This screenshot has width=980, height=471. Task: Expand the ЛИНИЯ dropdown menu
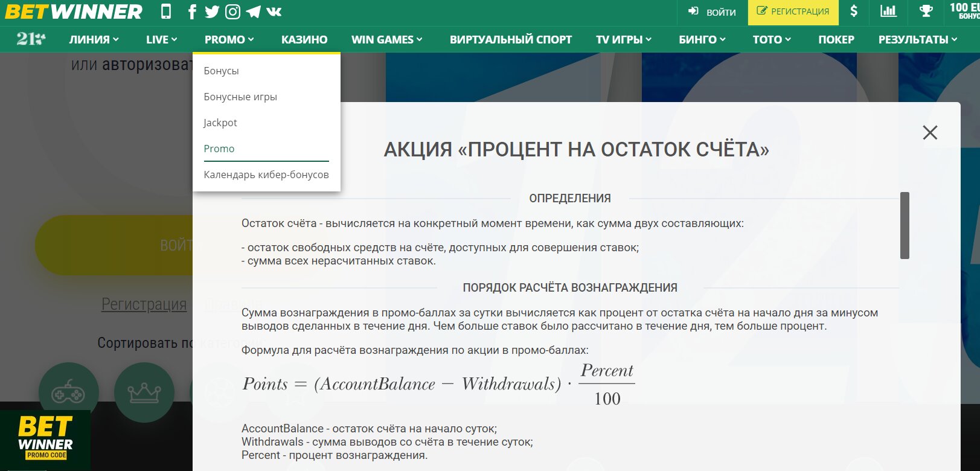(94, 39)
